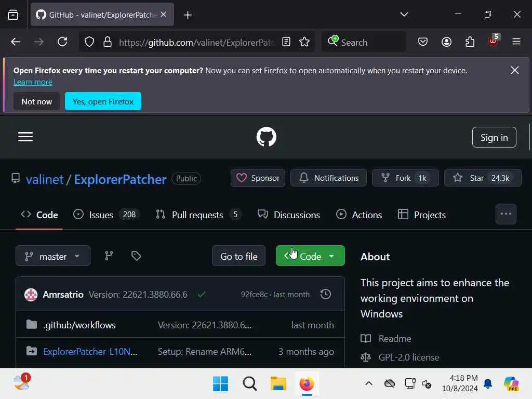Open the Actions tab
Screen dimensions: 532x399
tap(359, 215)
